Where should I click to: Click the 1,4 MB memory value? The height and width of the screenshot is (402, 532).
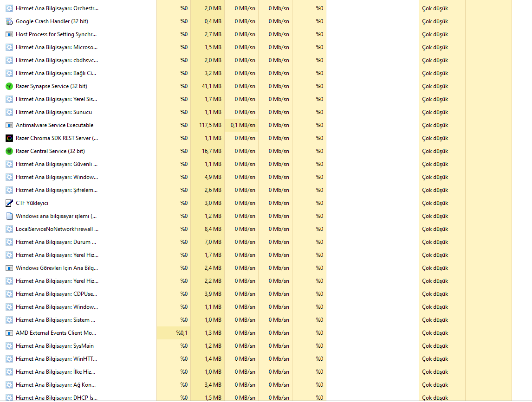click(213, 358)
